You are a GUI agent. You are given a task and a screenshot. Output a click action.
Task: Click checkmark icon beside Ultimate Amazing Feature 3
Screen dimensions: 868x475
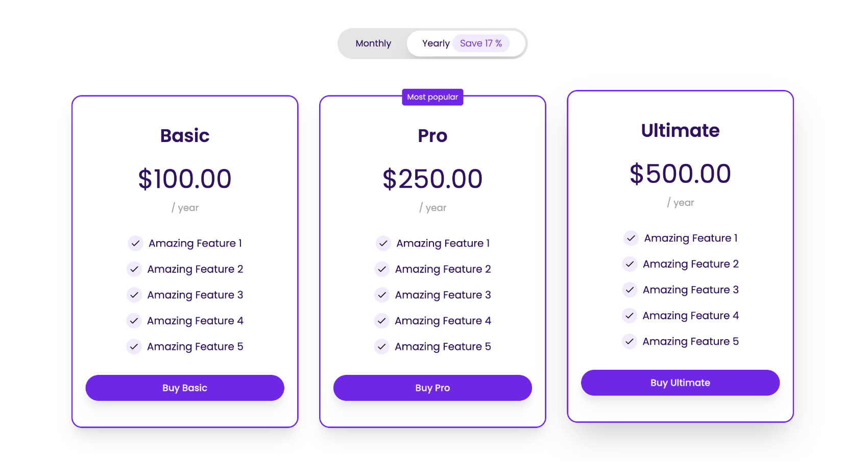pyautogui.click(x=630, y=290)
